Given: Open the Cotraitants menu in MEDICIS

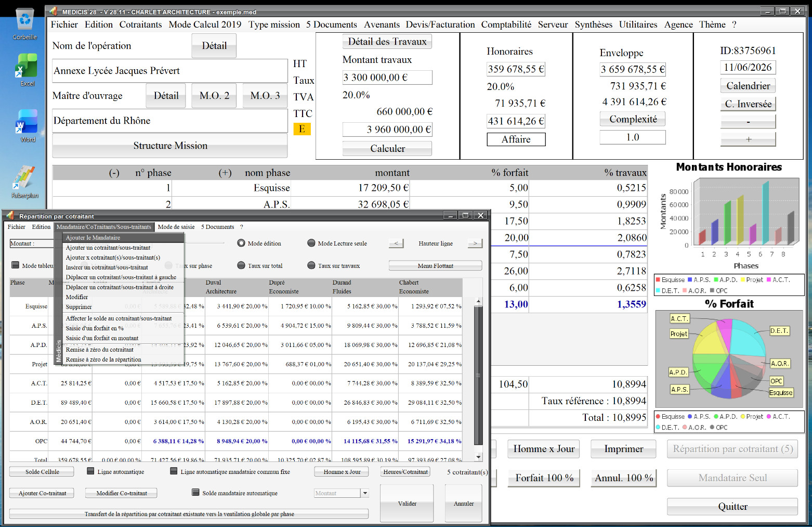Looking at the screenshot, I should pyautogui.click(x=140, y=24).
